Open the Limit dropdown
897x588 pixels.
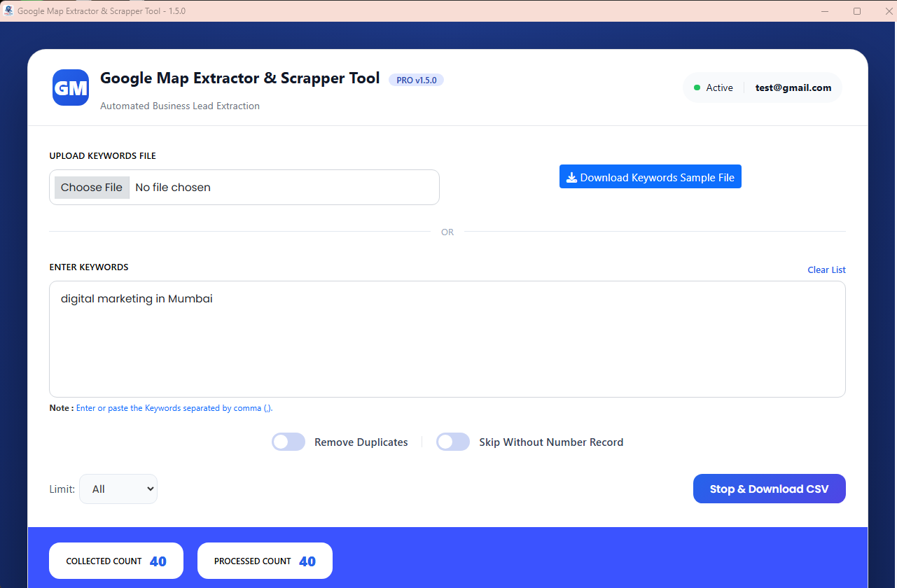point(118,489)
